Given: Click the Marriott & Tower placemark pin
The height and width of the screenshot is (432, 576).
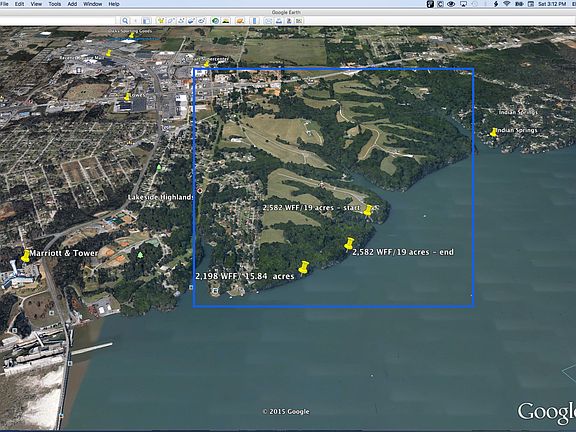Looking at the screenshot, I should (25, 256).
